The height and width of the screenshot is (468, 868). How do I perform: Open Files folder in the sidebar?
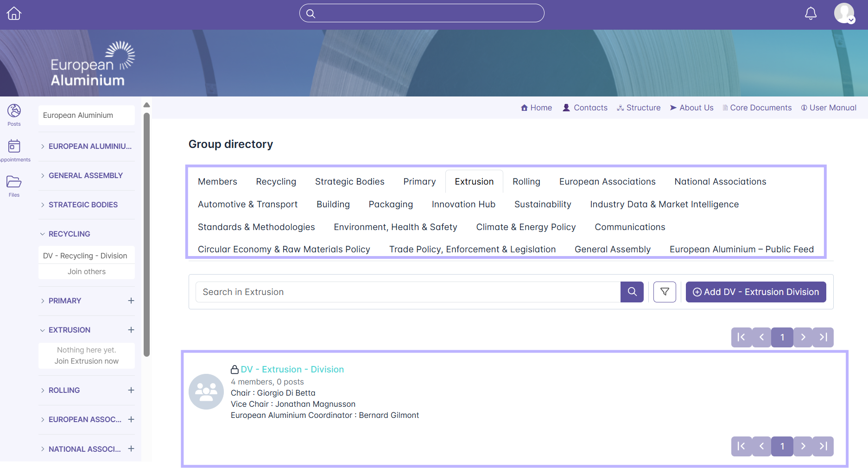pos(14,186)
